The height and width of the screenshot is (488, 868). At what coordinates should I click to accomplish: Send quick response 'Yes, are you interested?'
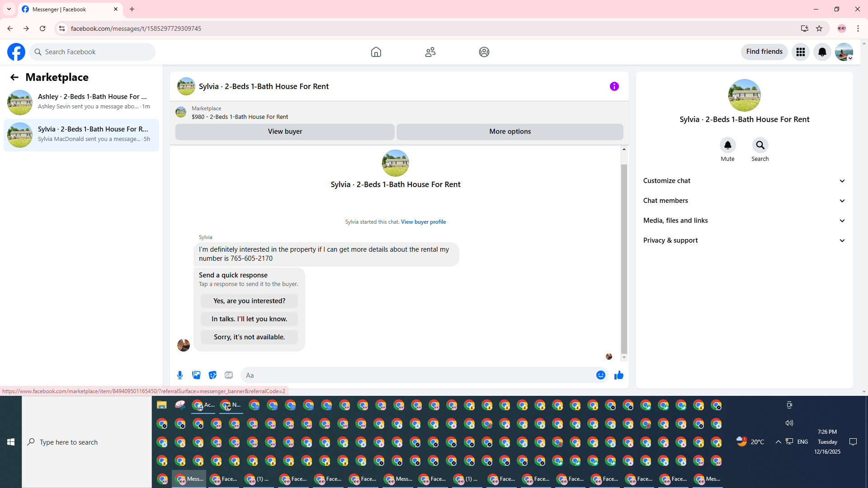pyautogui.click(x=250, y=301)
